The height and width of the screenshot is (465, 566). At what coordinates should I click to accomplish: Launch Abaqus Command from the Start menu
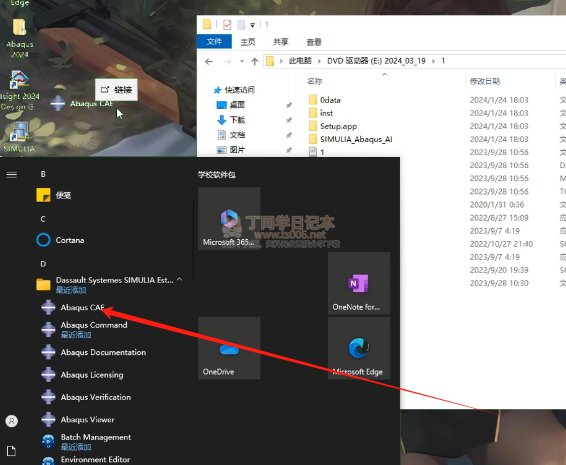point(94,329)
